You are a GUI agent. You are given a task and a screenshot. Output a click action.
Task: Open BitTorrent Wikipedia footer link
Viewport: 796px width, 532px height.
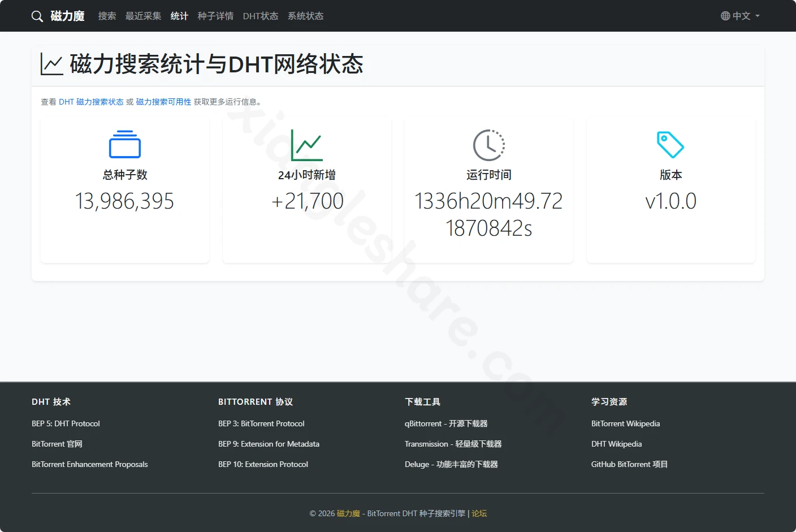click(625, 423)
